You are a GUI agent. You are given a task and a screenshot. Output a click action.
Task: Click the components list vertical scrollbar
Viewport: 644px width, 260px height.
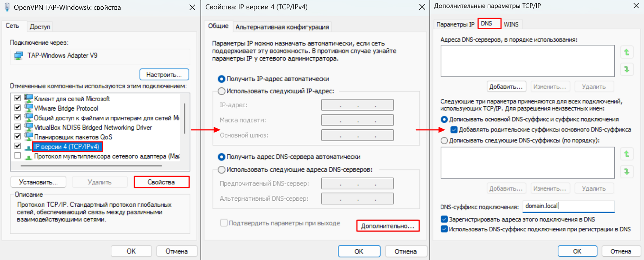click(x=185, y=119)
